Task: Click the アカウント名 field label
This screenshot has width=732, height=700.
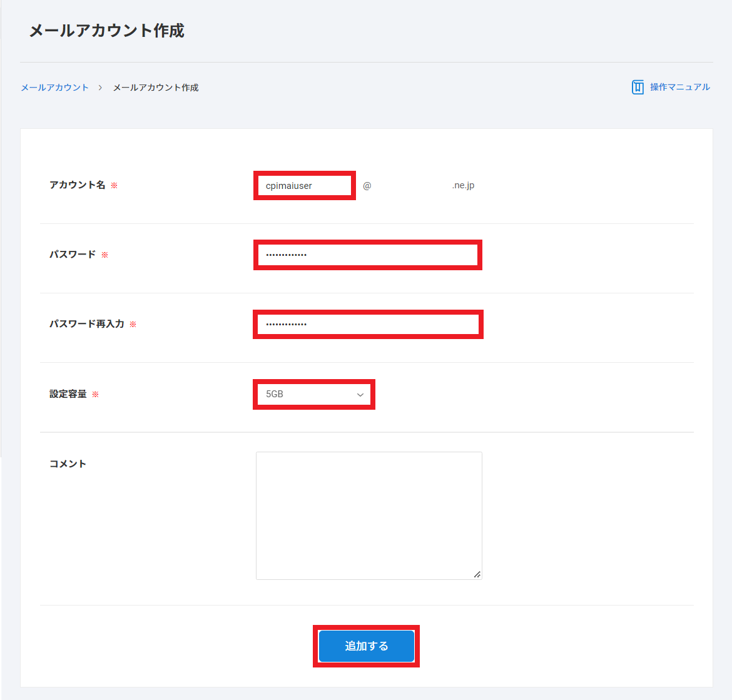Action: pyautogui.click(x=78, y=185)
